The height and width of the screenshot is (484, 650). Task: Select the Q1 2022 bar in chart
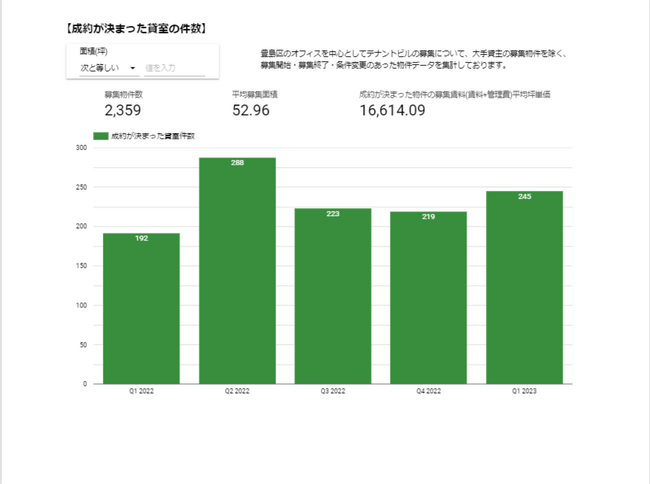click(141, 308)
